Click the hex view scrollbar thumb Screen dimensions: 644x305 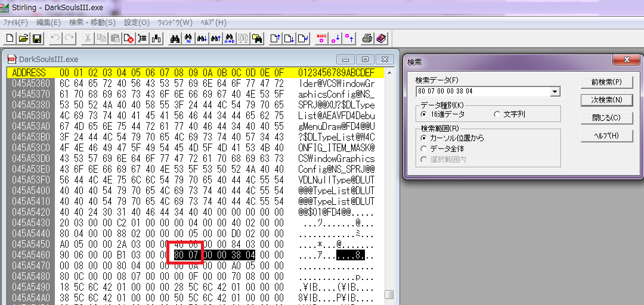[389, 295]
